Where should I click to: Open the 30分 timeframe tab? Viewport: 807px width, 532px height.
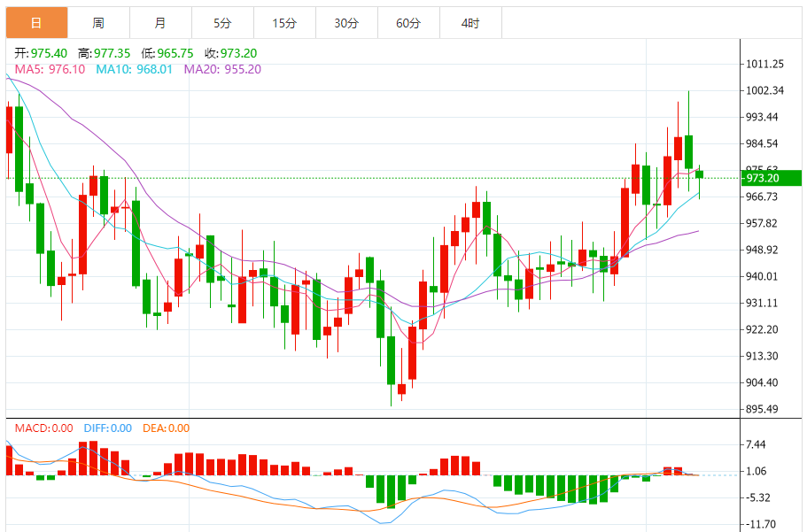point(346,23)
